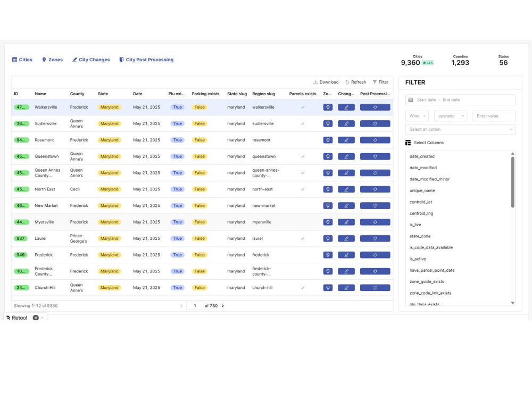
Task: Run post processing for Walkersville row
Action: 375,107
